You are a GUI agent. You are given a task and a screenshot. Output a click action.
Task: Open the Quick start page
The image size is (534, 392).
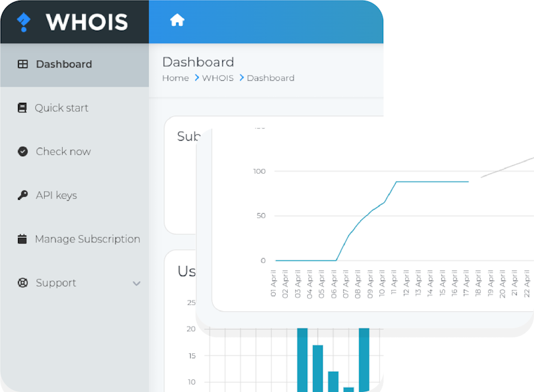[61, 108]
